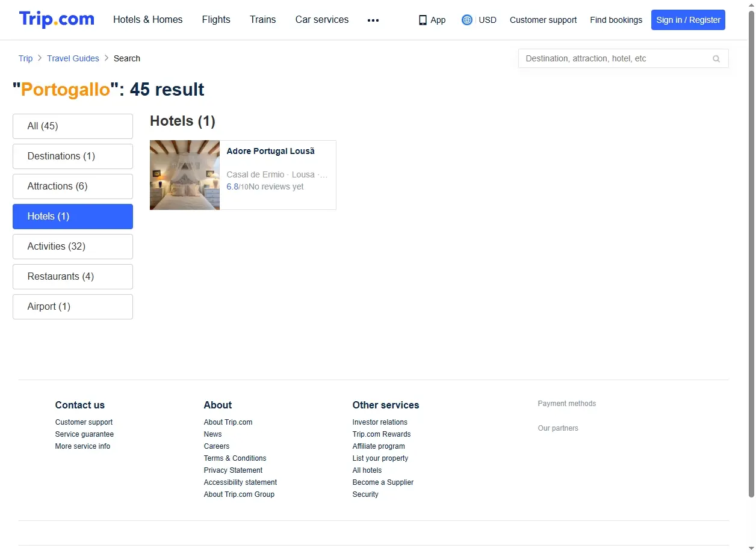Open the News link
The width and height of the screenshot is (756, 554).
point(212,434)
